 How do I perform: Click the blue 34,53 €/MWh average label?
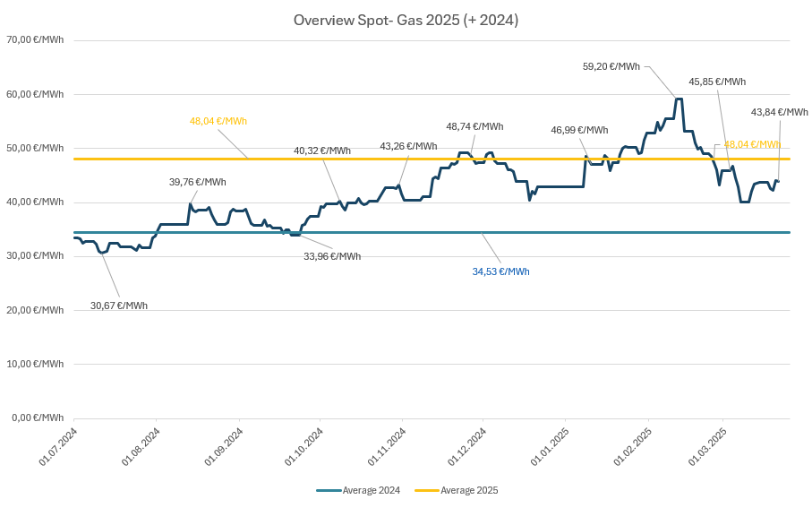500,271
